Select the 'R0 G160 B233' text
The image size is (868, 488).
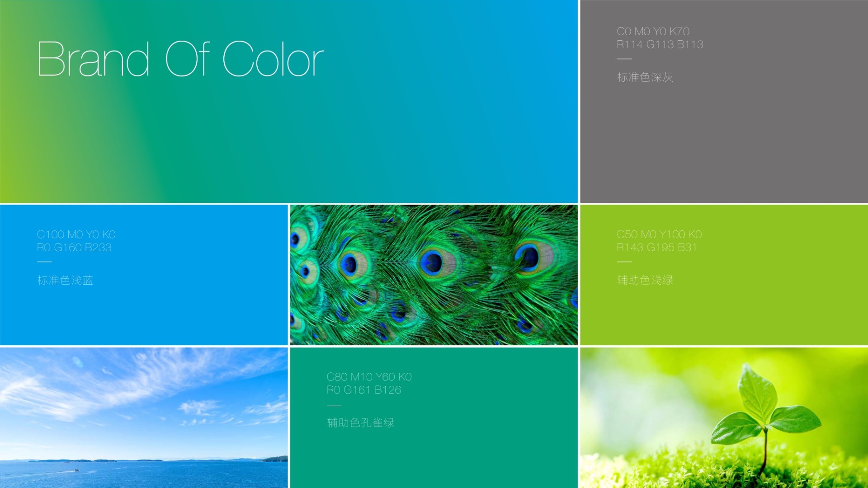(75, 247)
